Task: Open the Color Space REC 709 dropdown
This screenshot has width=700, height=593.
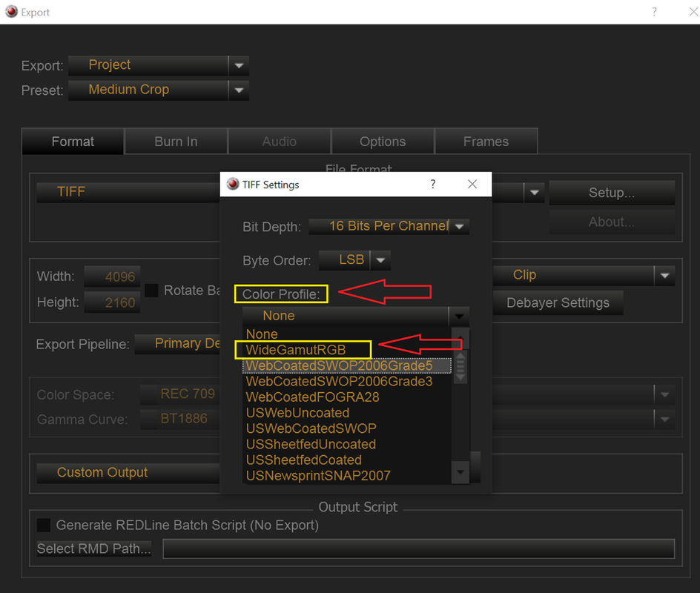Action: 180,394
